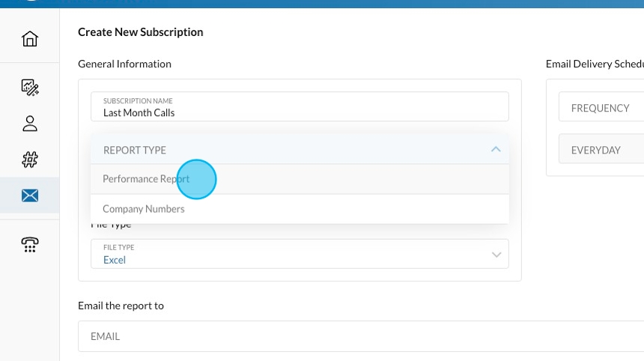Open the user profile sidebar icon

[x=30, y=124]
